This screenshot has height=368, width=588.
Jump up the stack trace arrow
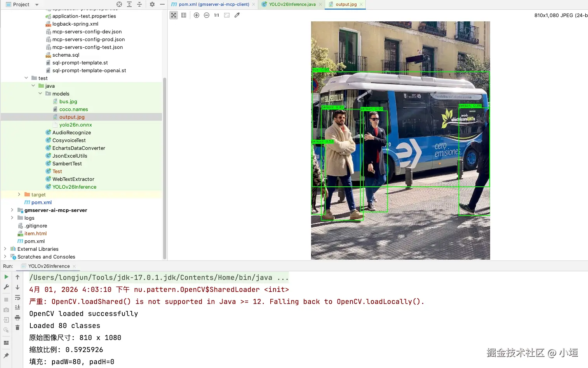pos(17,277)
